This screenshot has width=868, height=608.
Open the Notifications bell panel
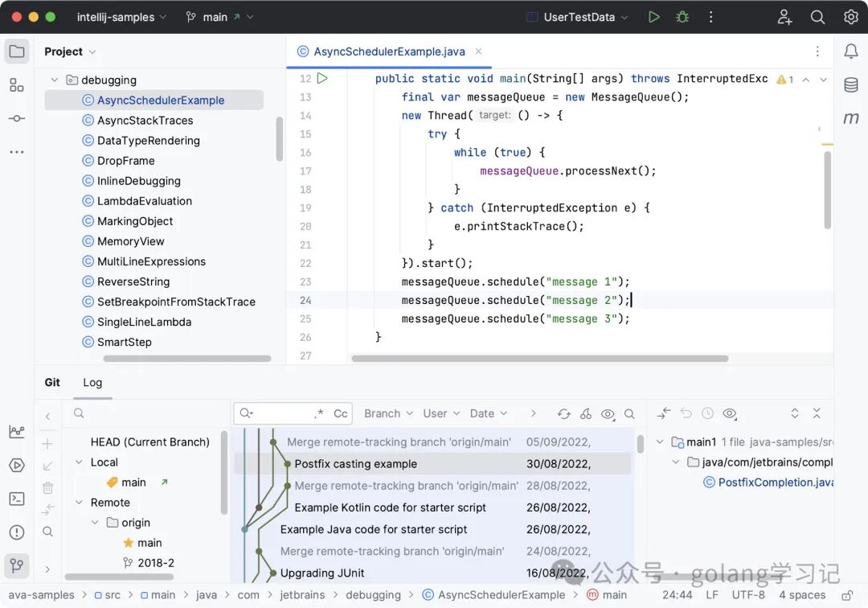point(850,51)
